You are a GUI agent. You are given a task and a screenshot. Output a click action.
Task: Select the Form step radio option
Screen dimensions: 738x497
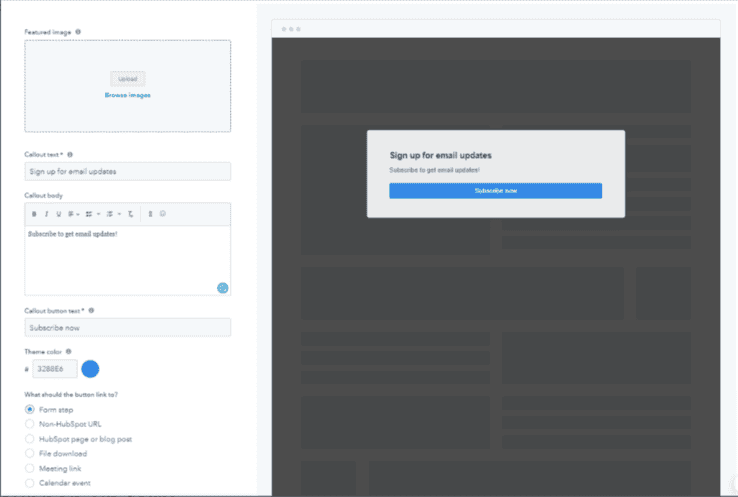(29, 409)
